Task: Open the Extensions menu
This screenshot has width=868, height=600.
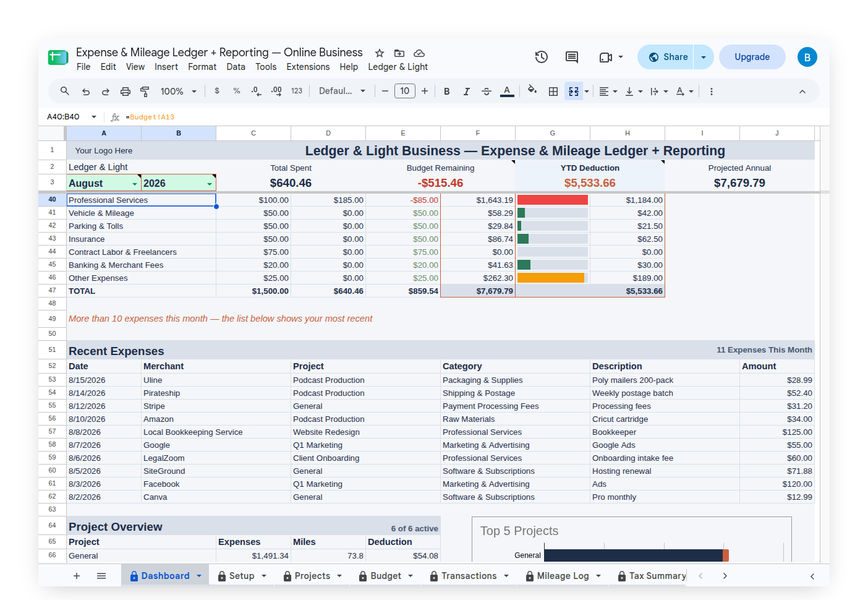Action: 308,67
